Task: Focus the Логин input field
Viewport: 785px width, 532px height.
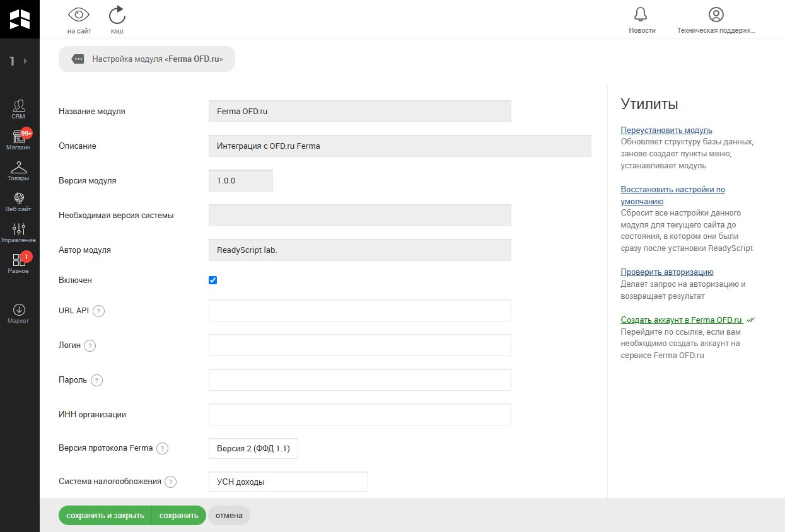Action: tap(360, 345)
